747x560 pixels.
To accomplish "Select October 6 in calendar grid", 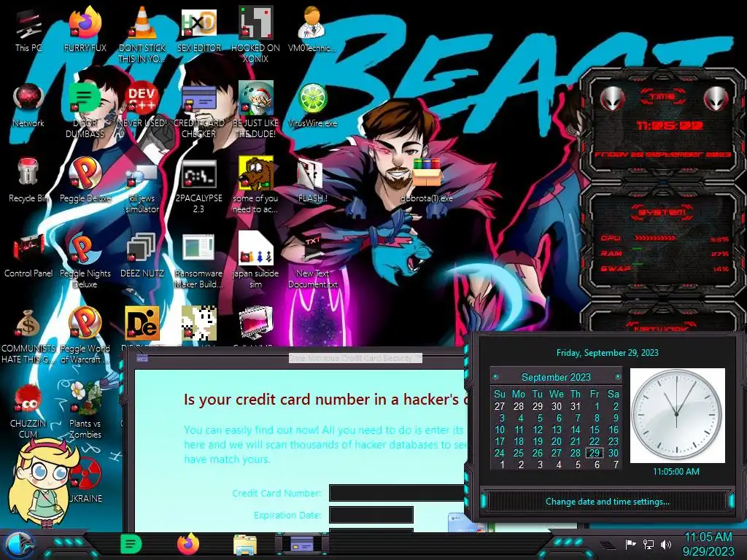I will tap(597, 464).
